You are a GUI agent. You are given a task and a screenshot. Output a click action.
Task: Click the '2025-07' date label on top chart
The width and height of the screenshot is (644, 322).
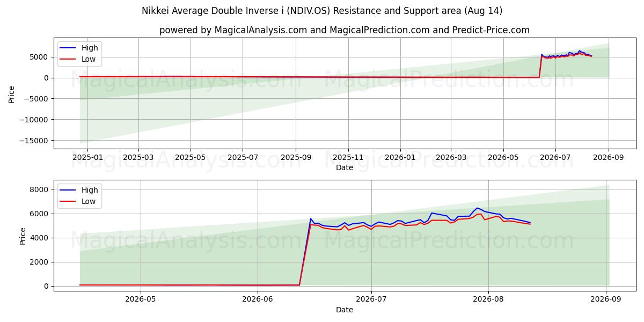(243, 157)
